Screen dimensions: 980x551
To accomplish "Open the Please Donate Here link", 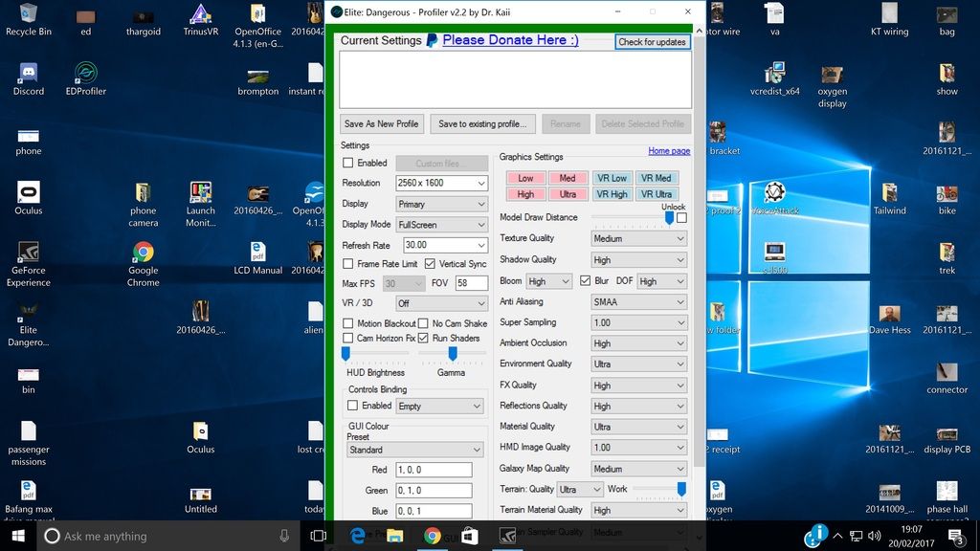I will 510,40.
